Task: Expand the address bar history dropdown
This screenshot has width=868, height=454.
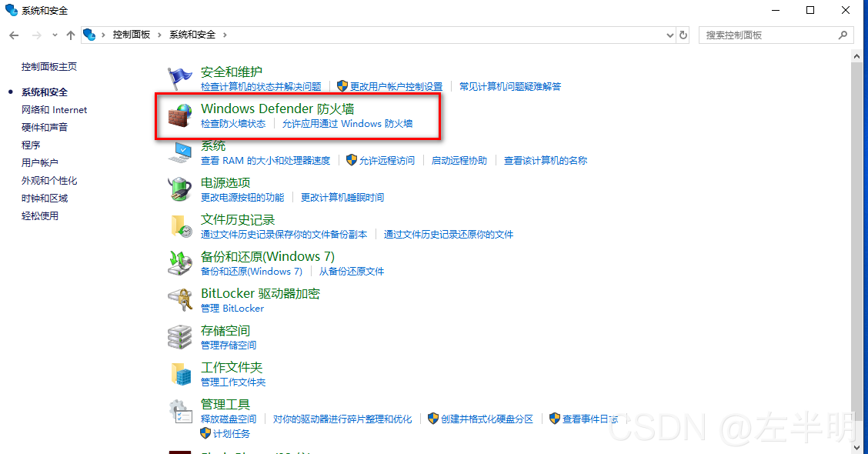Action: click(669, 35)
